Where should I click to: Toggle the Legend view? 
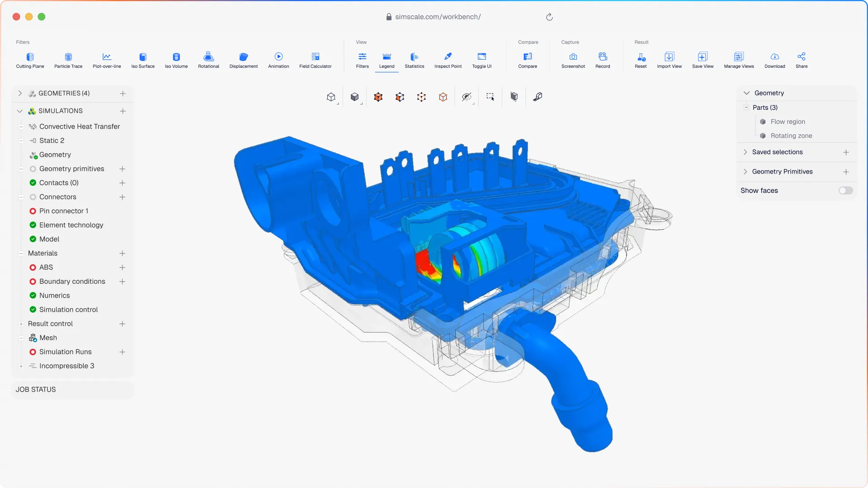[387, 60]
